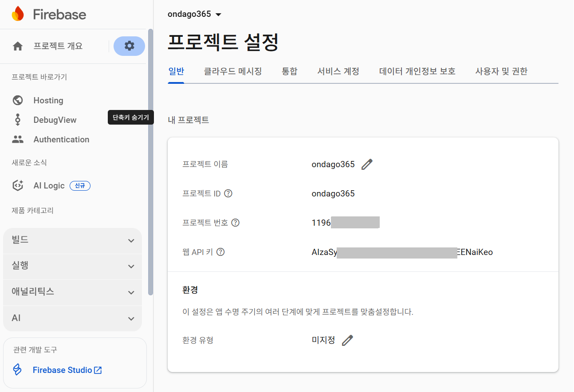Expand the 빌드 category
Viewport: 574px width, 392px height.
(72, 240)
